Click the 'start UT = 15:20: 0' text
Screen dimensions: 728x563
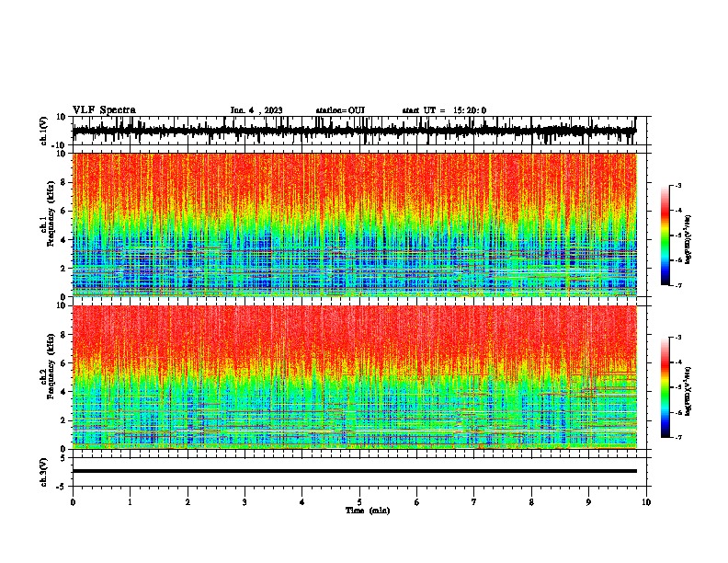pos(444,110)
